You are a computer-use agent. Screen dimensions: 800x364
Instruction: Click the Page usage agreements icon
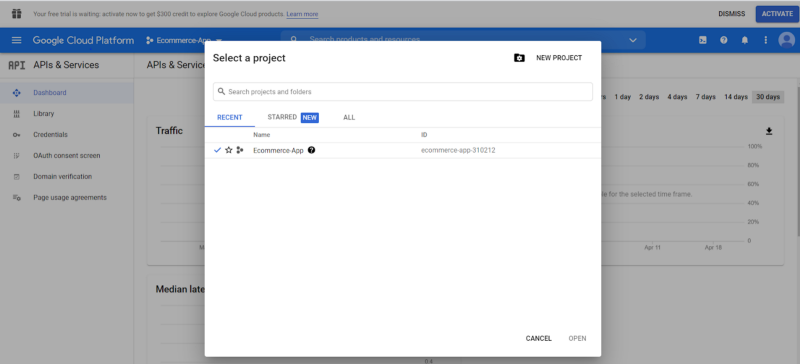tap(16, 198)
